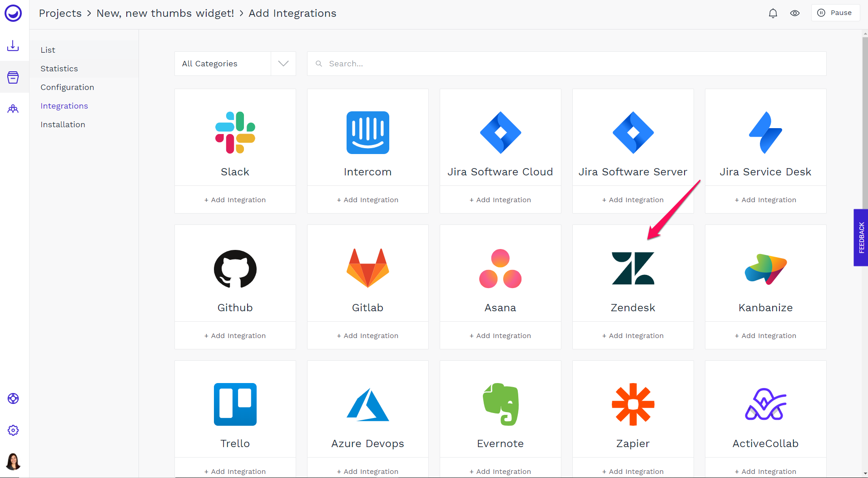Open the List menu item
This screenshot has width=868, height=478.
pyautogui.click(x=84, y=50)
